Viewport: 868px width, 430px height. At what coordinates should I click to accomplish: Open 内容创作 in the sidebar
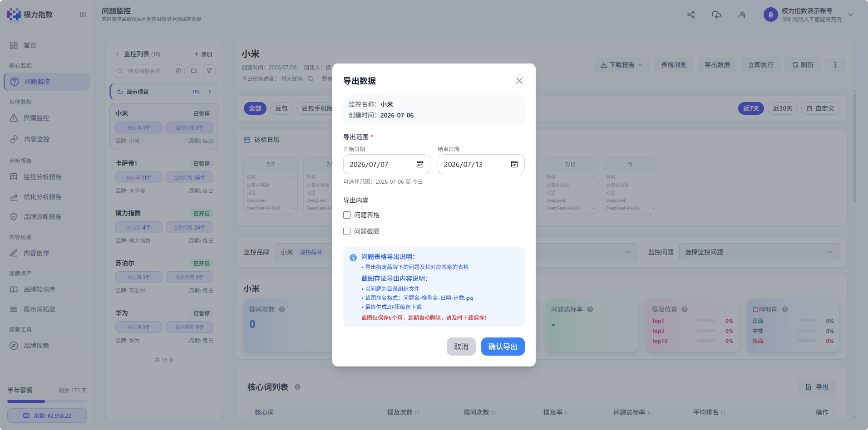(x=47, y=253)
